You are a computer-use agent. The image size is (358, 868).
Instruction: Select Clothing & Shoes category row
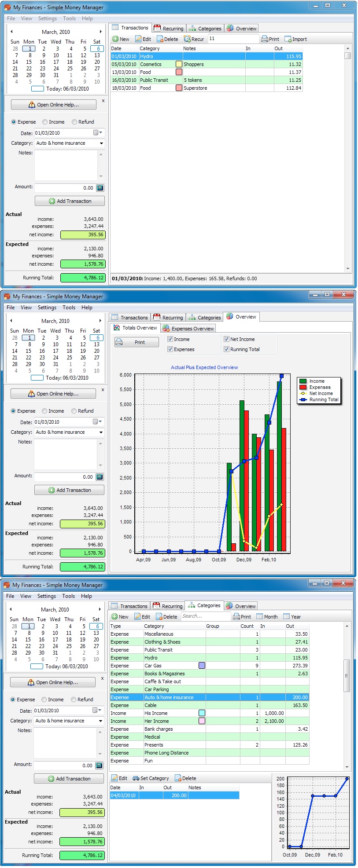[209, 642]
